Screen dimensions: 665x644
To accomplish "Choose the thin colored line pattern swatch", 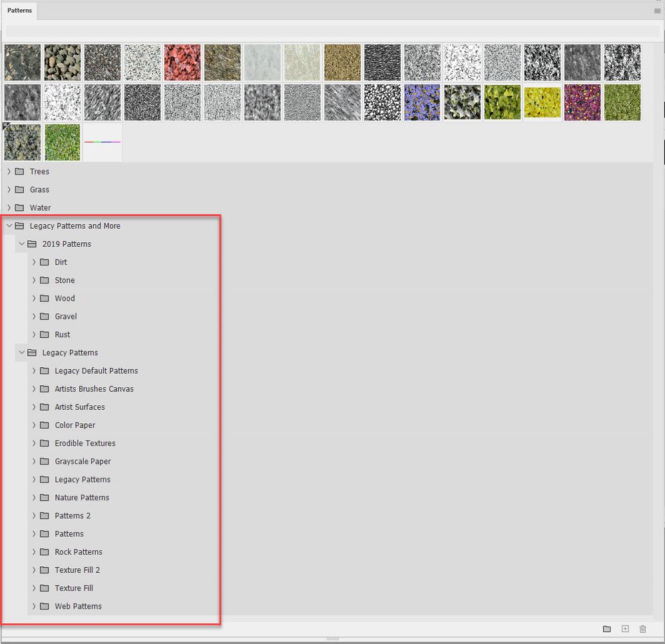I will pyautogui.click(x=103, y=142).
